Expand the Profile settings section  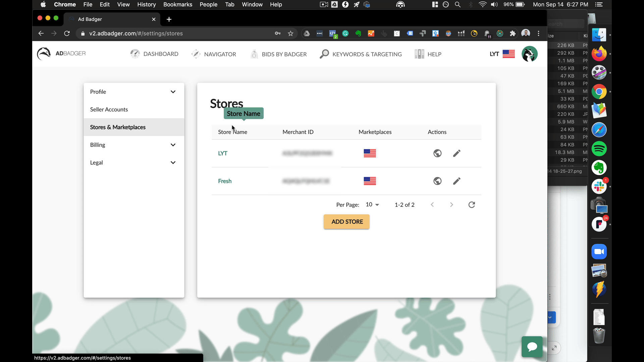coord(134,92)
